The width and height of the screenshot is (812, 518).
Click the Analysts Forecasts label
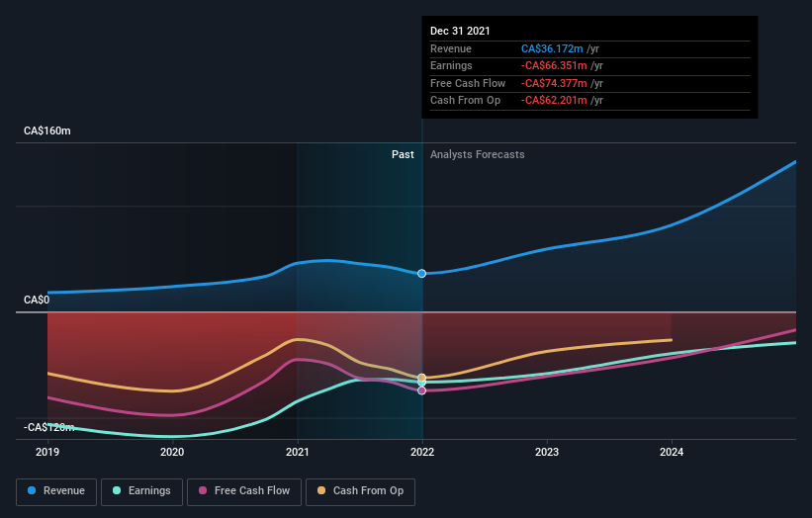[x=477, y=155]
